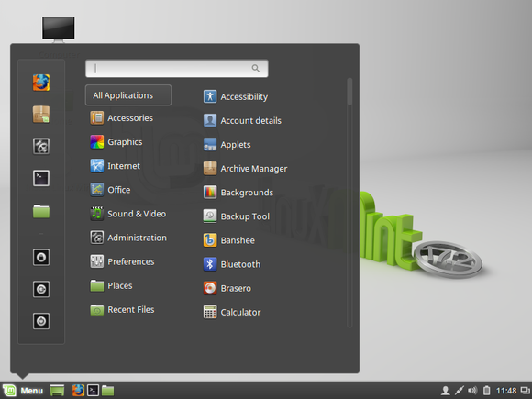Click the Quit power icon in sidebar

pyautogui.click(x=41, y=321)
